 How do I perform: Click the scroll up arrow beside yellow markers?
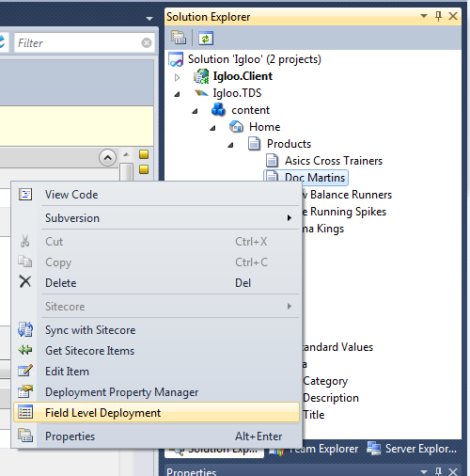126,154
